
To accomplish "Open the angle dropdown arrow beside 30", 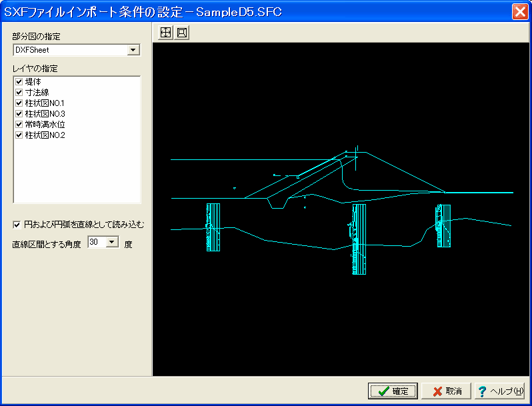I will click(x=111, y=242).
